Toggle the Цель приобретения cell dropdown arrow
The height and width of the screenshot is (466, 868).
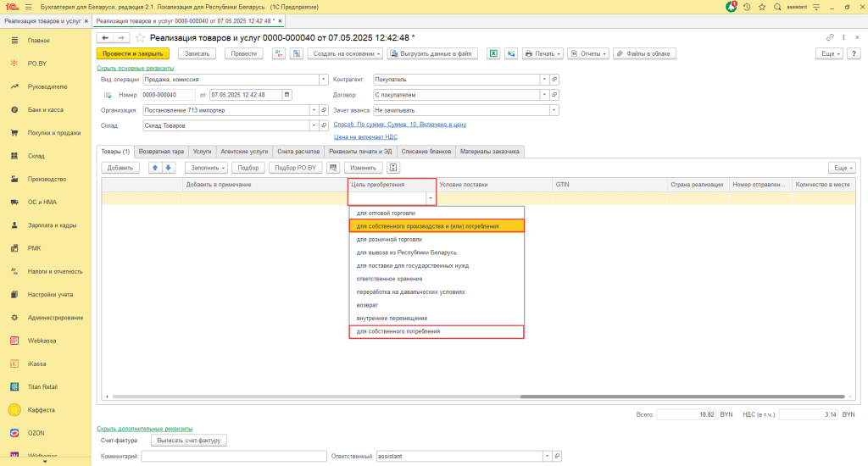pyautogui.click(x=431, y=198)
